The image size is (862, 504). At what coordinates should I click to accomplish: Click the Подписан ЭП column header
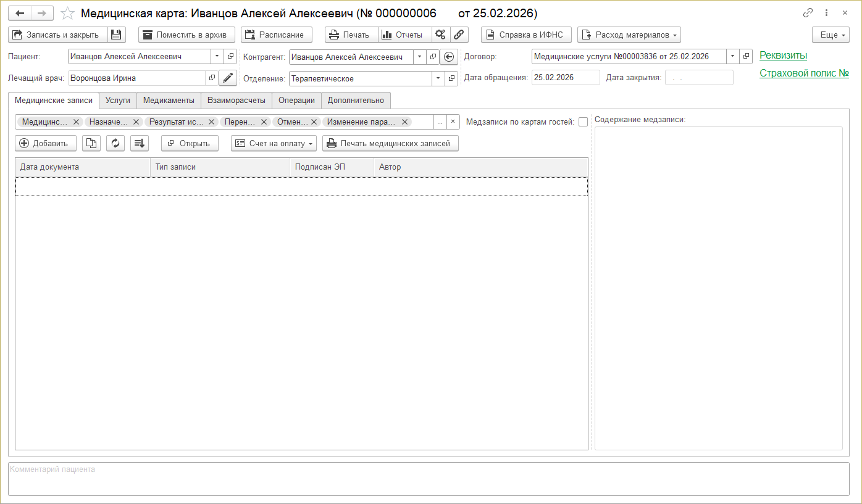coord(332,167)
